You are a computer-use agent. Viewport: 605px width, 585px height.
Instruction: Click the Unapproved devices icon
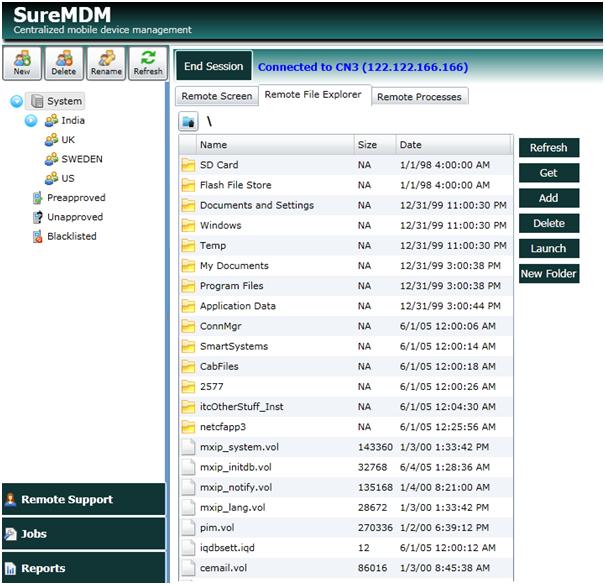(x=37, y=217)
